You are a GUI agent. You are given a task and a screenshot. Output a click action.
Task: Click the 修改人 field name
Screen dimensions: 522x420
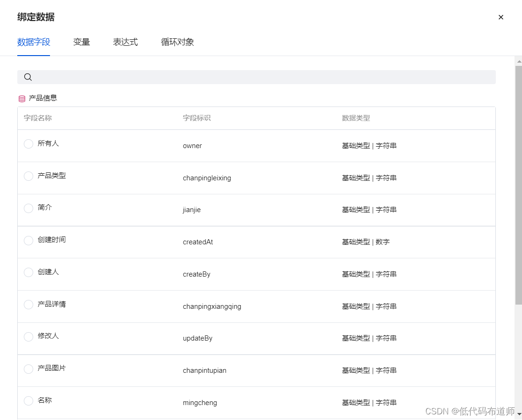(x=48, y=336)
